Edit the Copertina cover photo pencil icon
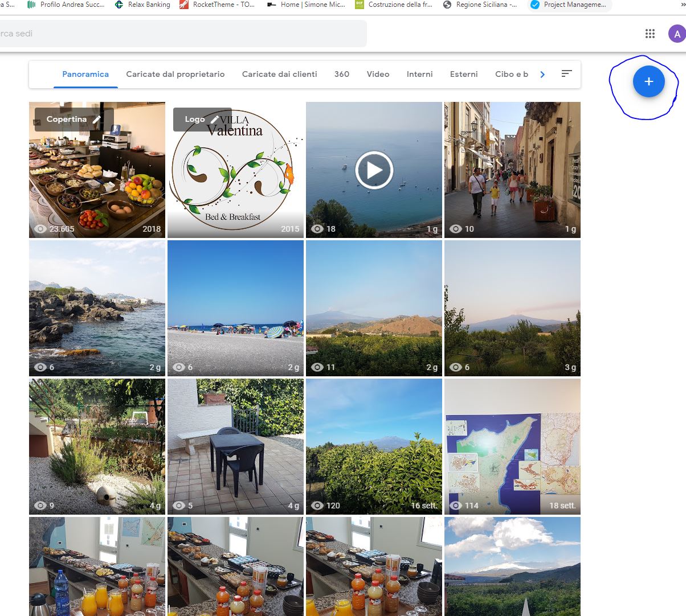This screenshot has height=616, width=686. pos(97,120)
